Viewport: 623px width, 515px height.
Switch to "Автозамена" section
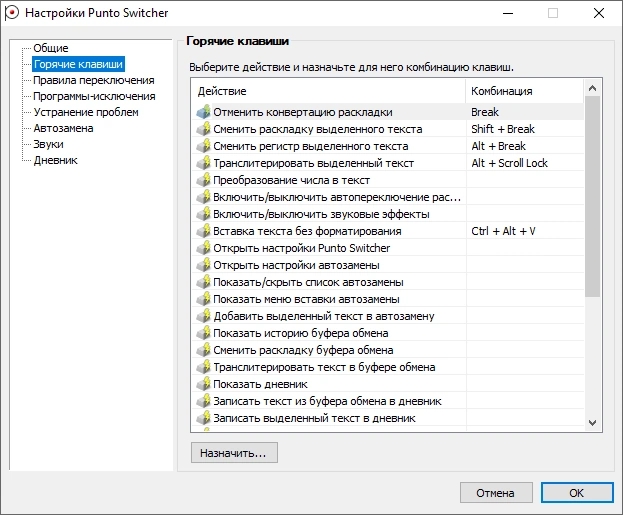[64, 128]
